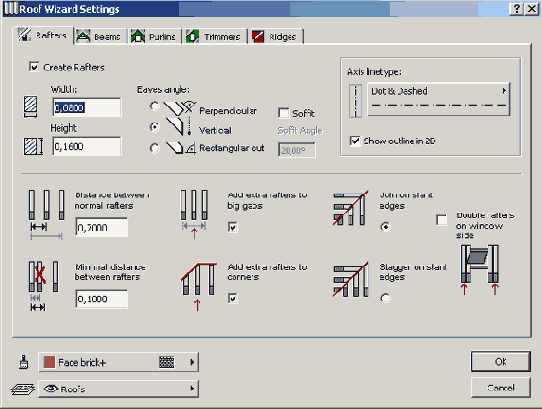This screenshot has width=542, height=409.
Task: Select the Vertical eaves angle radio
Action: (x=155, y=127)
